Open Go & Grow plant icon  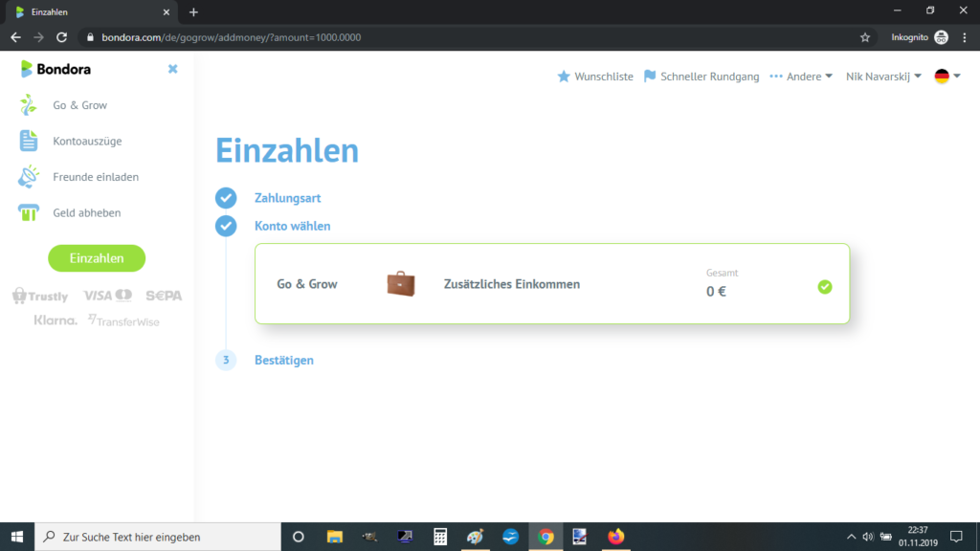28,105
